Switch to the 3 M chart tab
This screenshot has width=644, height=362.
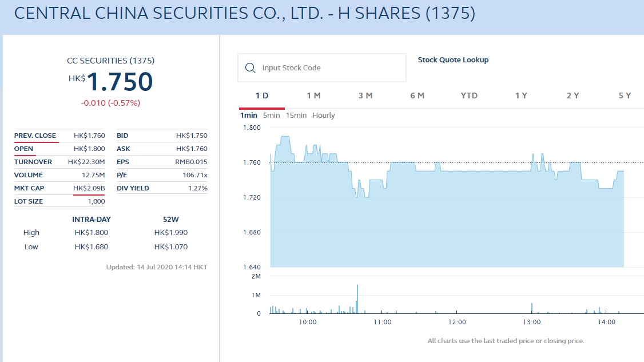(x=365, y=96)
